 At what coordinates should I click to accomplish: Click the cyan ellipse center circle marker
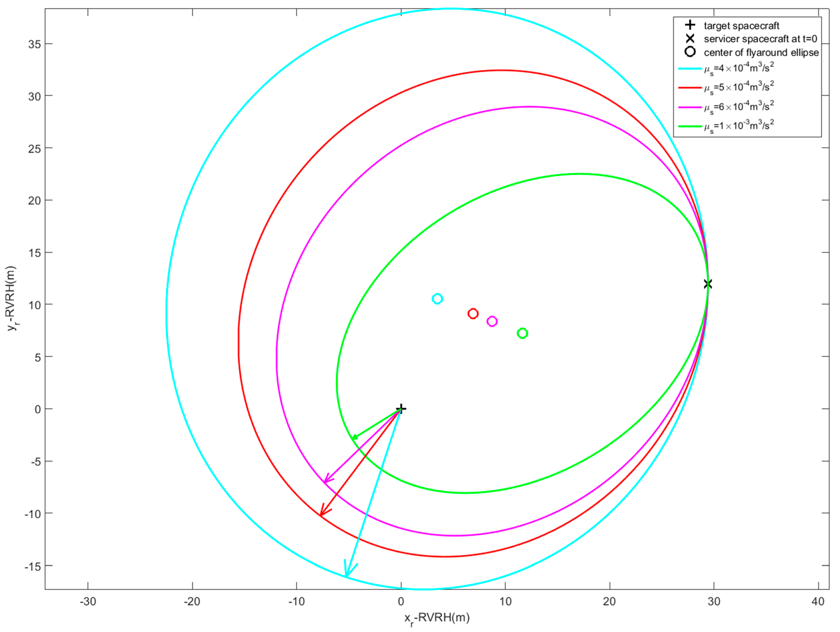pyautogui.click(x=437, y=299)
